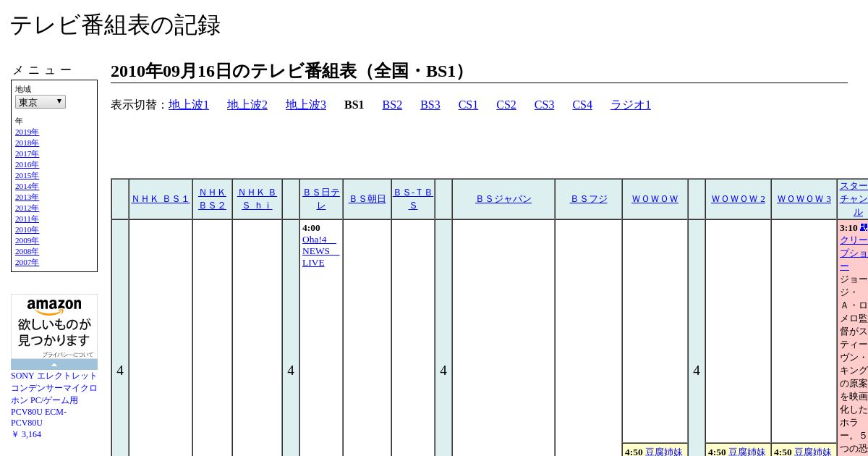Switch display to BS2
The height and width of the screenshot is (456, 868).
(x=392, y=105)
